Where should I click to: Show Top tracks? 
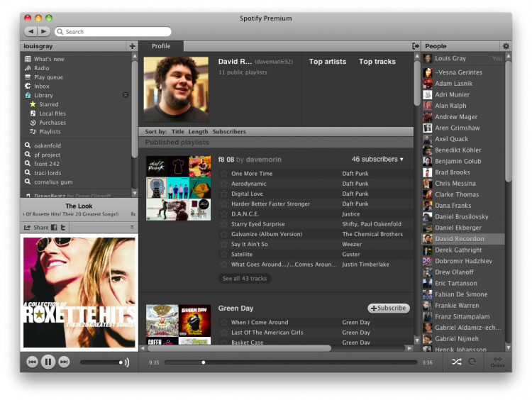click(x=377, y=62)
